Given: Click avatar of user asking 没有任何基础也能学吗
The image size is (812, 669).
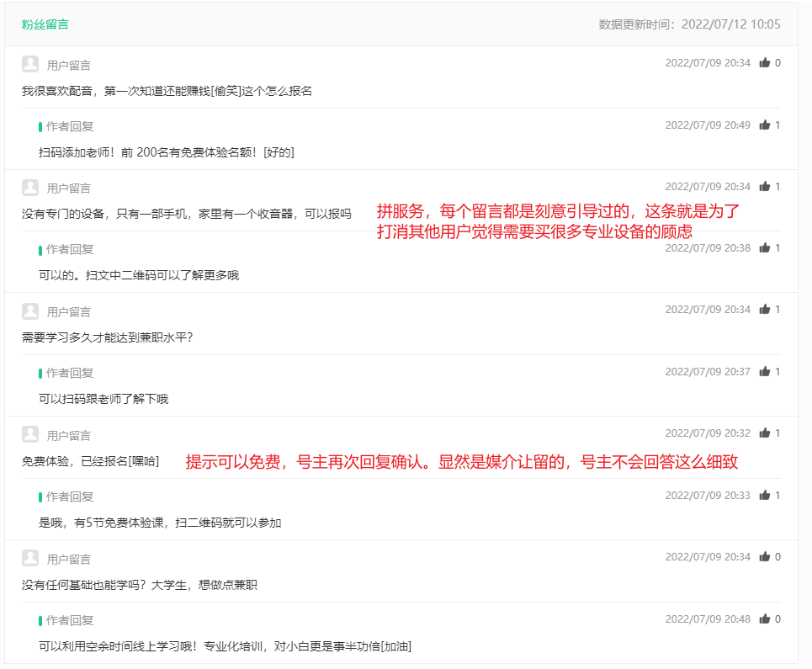Looking at the screenshot, I should point(30,558).
